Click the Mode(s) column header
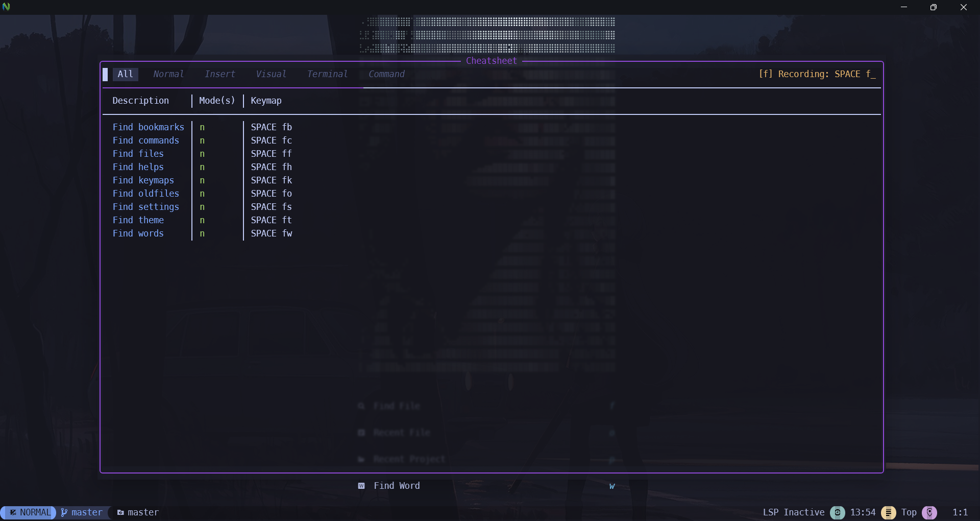 pos(217,101)
